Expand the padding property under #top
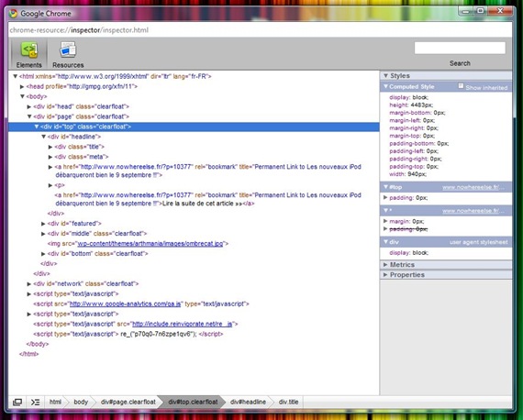This screenshot has height=420, width=523. click(x=385, y=198)
